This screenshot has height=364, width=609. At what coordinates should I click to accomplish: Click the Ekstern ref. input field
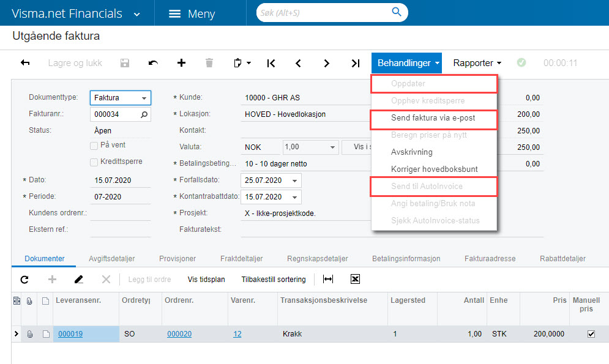(x=121, y=229)
